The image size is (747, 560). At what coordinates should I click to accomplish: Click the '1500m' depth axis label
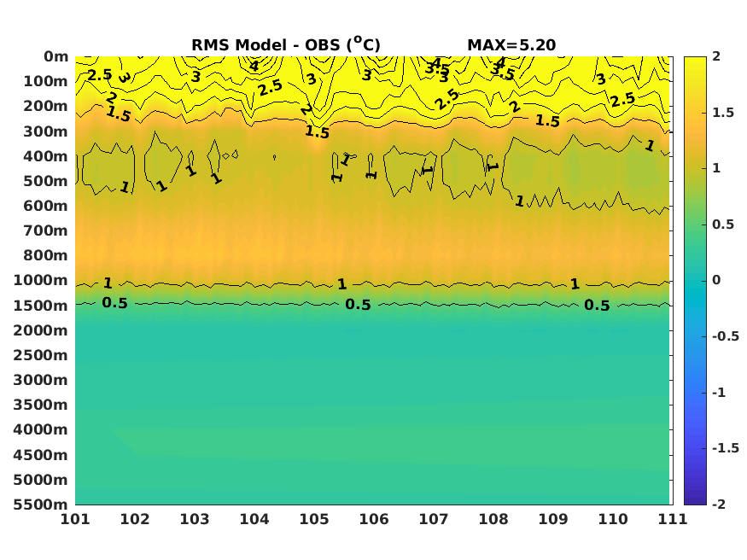[41, 306]
